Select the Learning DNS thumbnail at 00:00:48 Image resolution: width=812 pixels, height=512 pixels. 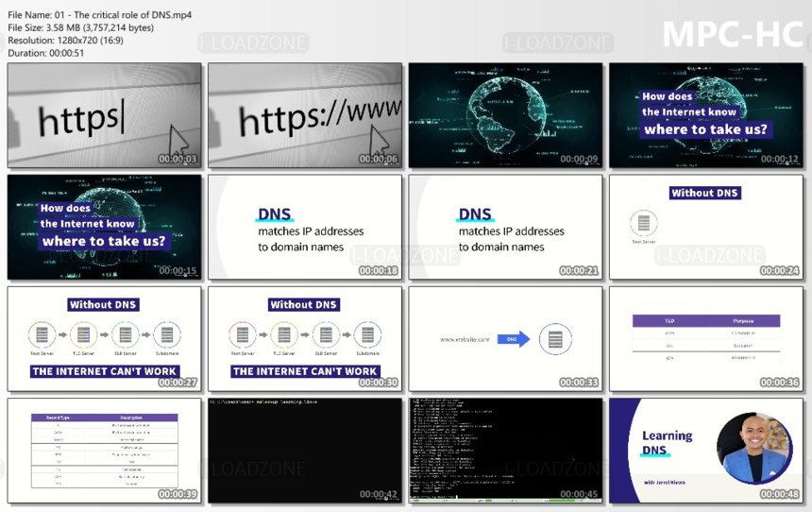click(x=706, y=451)
